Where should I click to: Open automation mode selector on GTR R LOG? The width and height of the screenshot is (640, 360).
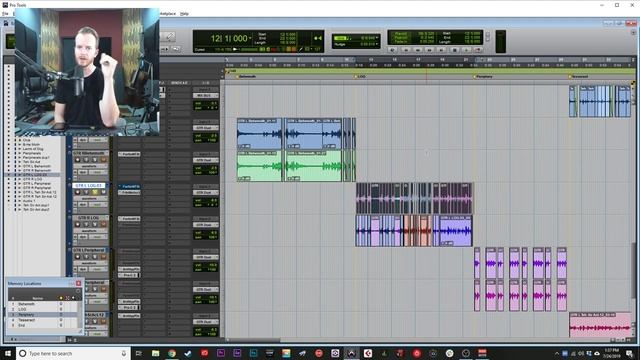tap(98, 237)
